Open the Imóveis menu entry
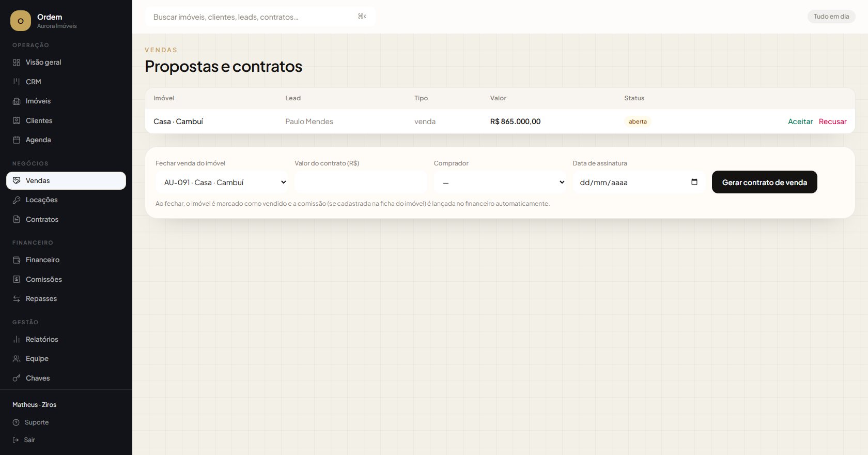The height and width of the screenshot is (455, 868). coord(66,101)
